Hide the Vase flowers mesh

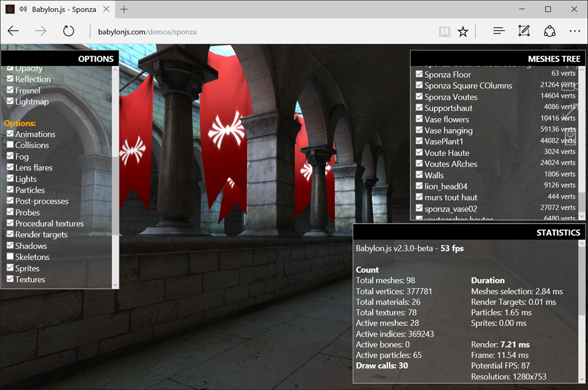(x=419, y=119)
